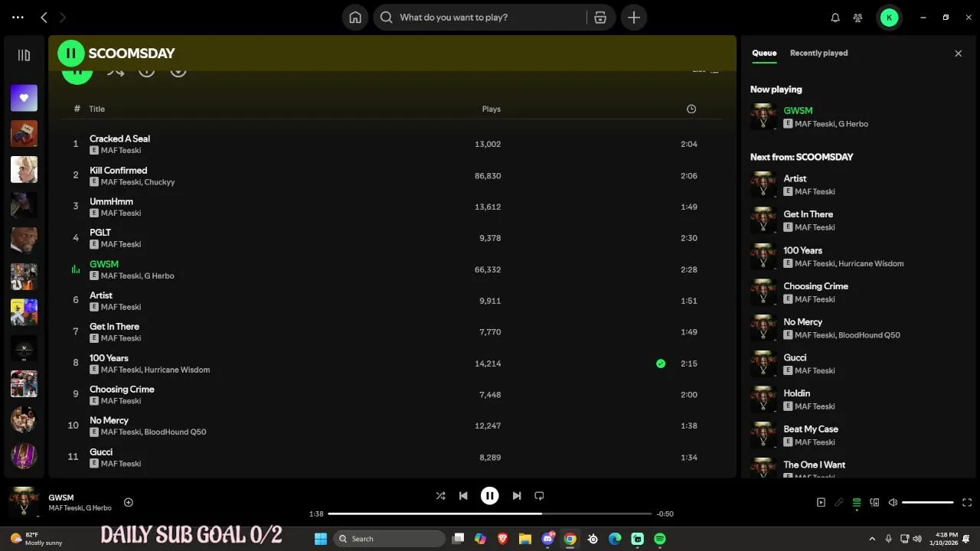Switch to the Queue tab
Screen dimensions: 980x551
764,53
